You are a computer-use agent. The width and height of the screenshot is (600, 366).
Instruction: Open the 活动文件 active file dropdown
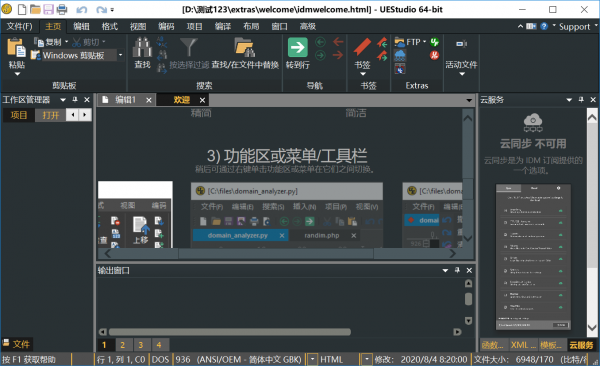click(461, 74)
